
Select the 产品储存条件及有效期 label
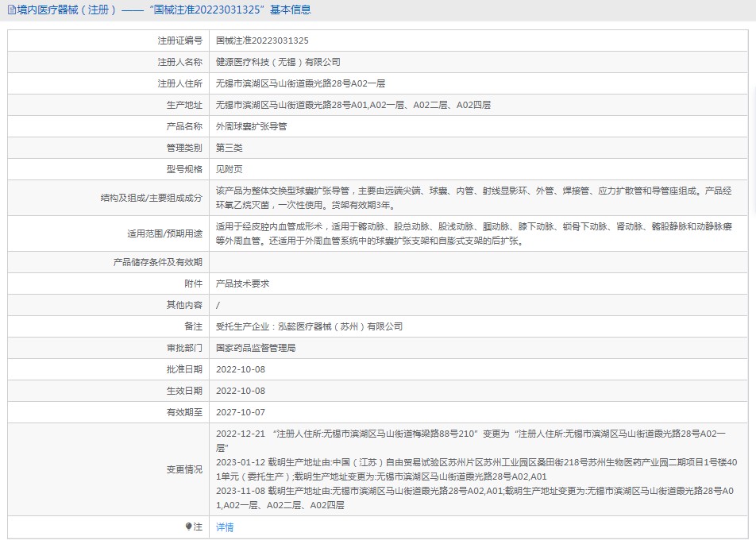click(x=158, y=262)
